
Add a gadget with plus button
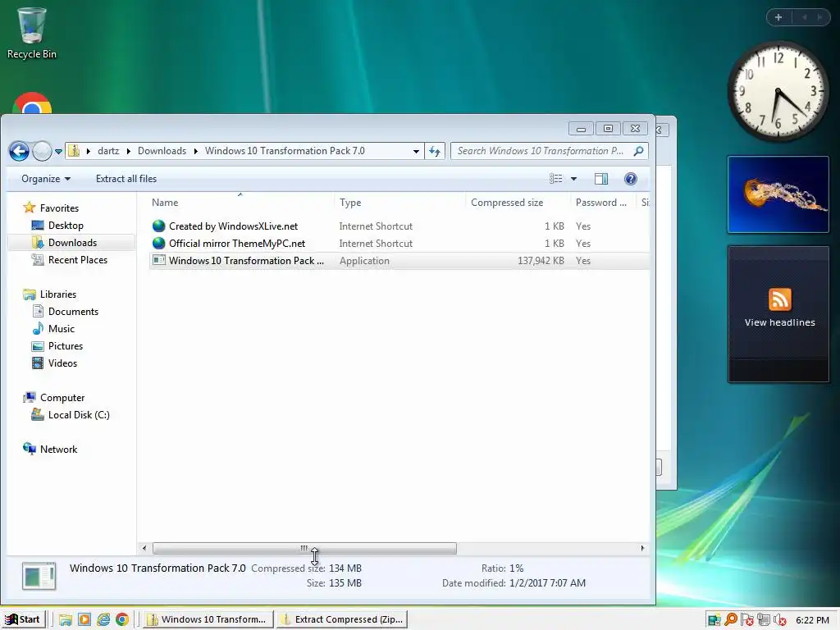(x=778, y=17)
